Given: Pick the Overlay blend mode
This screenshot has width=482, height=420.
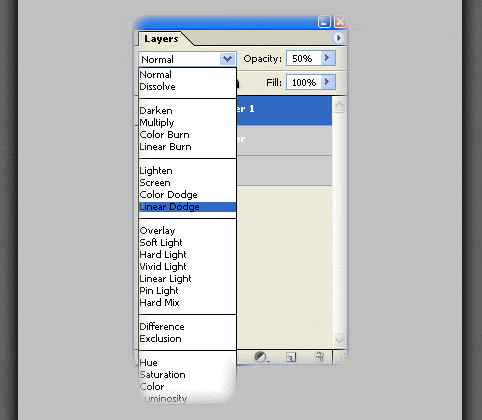Looking at the screenshot, I should [x=157, y=231].
